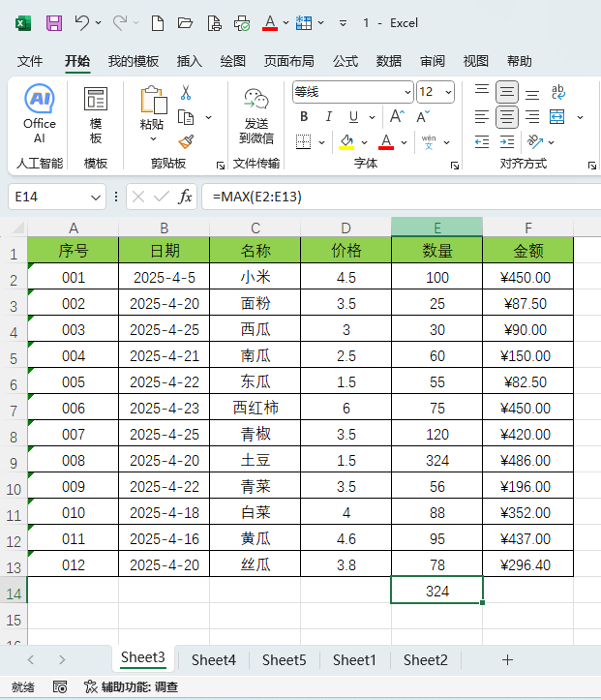Open Office AI assistant
Image resolution: width=601 pixels, height=700 pixels.
coord(40,114)
